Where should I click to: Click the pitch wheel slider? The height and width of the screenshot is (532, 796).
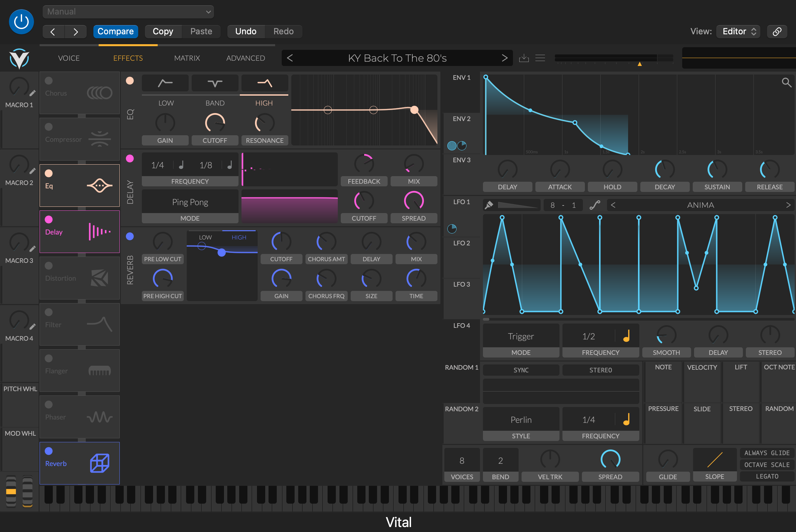tap(11, 492)
